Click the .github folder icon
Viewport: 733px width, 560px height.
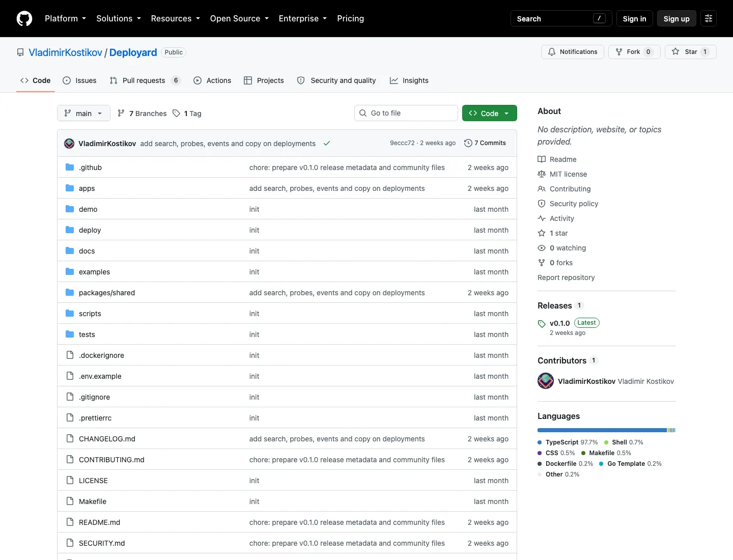pyautogui.click(x=70, y=167)
